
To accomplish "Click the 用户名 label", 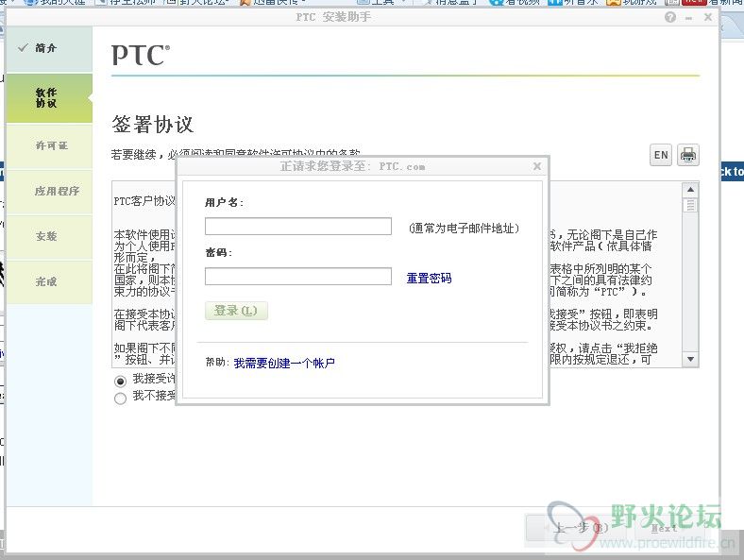I will 224,203.
